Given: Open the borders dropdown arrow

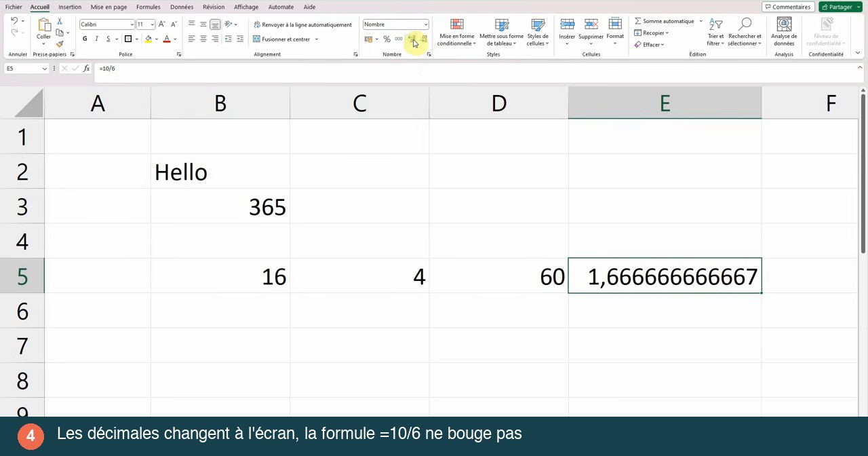Looking at the screenshot, I should 136,39.
